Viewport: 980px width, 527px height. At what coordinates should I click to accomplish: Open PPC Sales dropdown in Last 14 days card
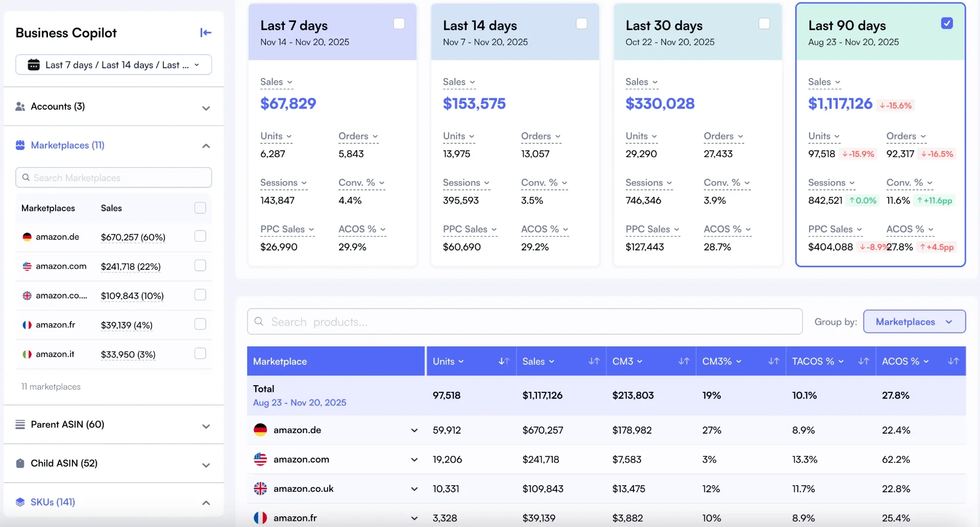coord(470,229)
